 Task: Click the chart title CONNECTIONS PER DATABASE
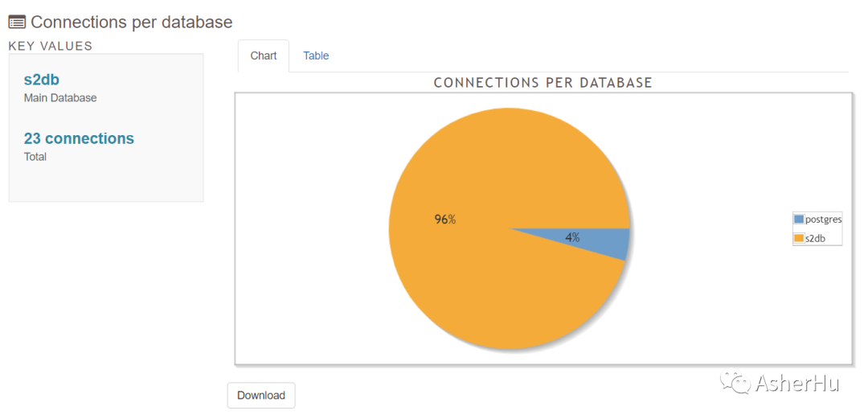pos(542,83)
